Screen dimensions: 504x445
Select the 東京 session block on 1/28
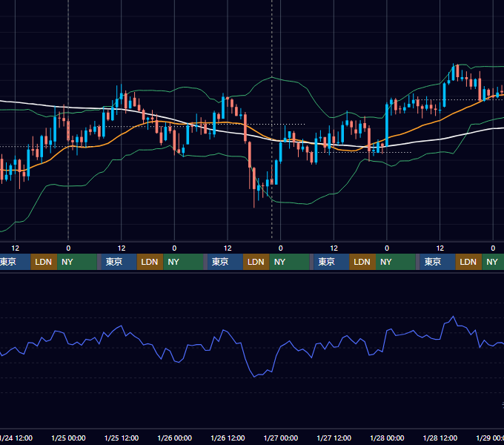(x=437, y=262)
